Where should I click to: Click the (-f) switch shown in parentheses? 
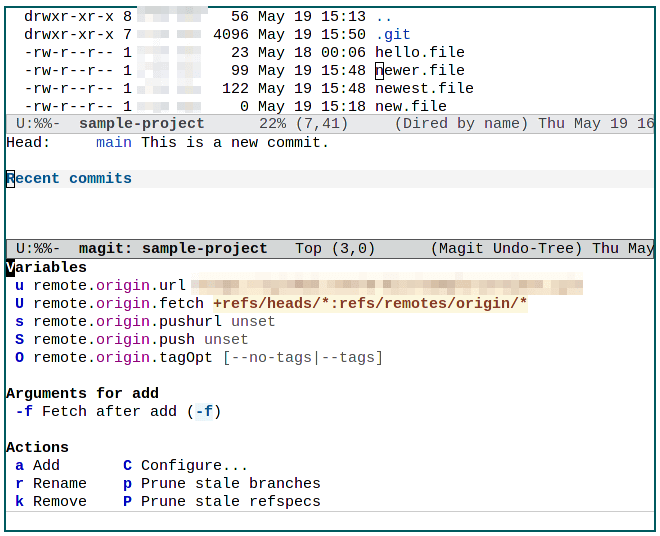(204, 411)
